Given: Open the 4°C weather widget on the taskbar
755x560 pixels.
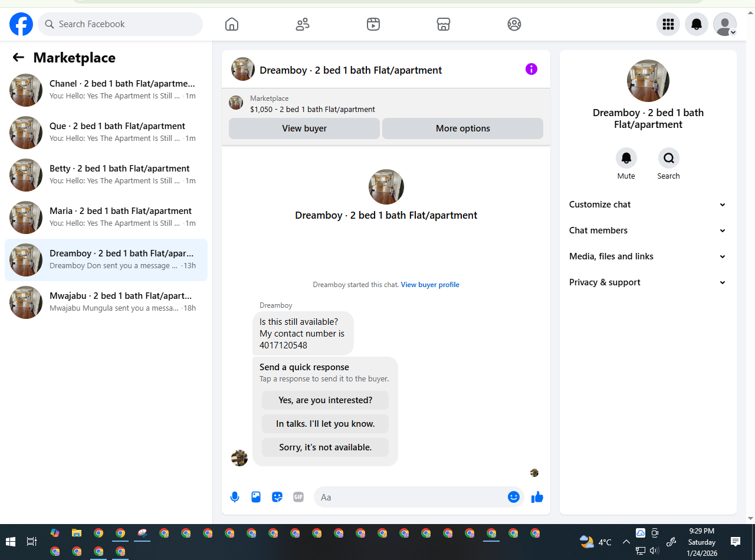Looking at the screenshot, I should coord(596,542).
